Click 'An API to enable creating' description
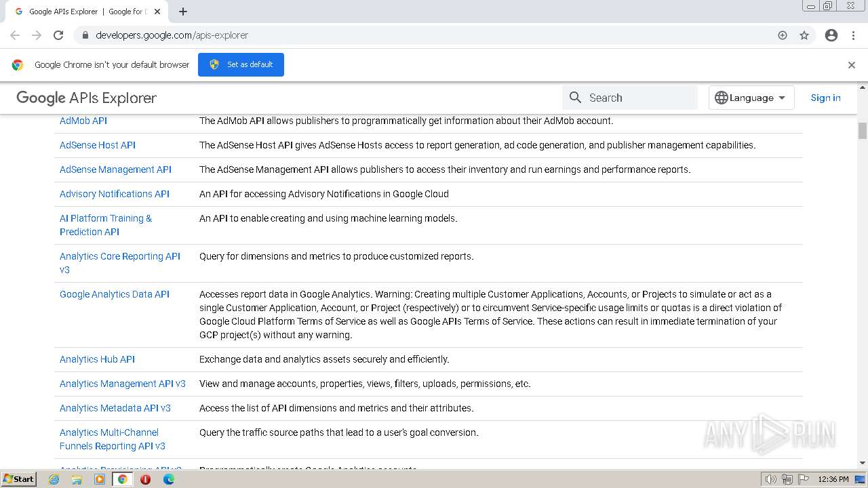 [x=328, y=218]
